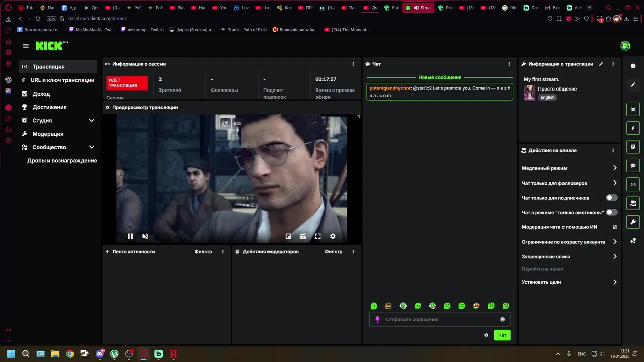Click the English language tag

(x=548, y=98)
